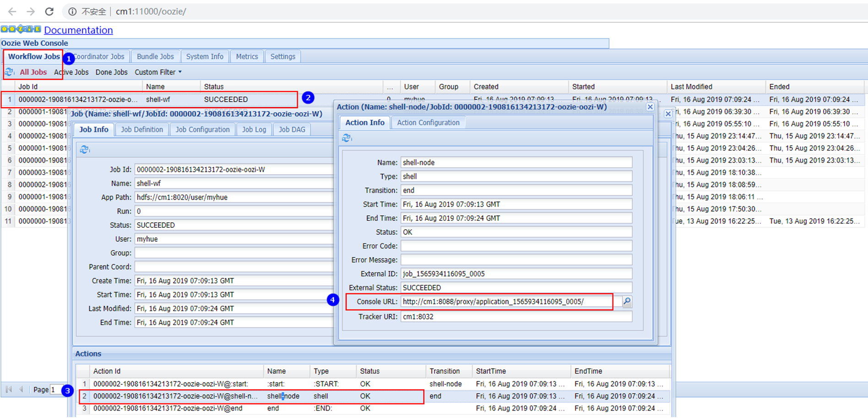Close the Action shell-node window
This screenshot has width=868, height=418.
tap(650, 107)
